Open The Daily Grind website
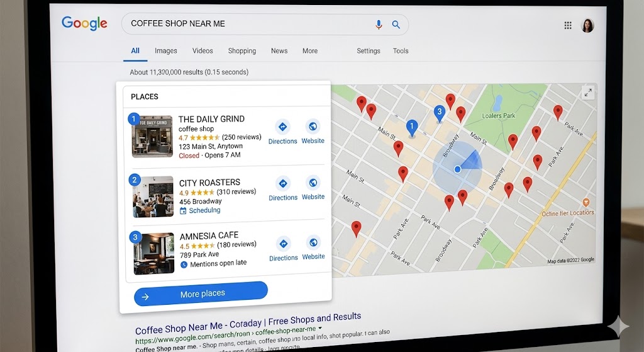 (313, 132)
